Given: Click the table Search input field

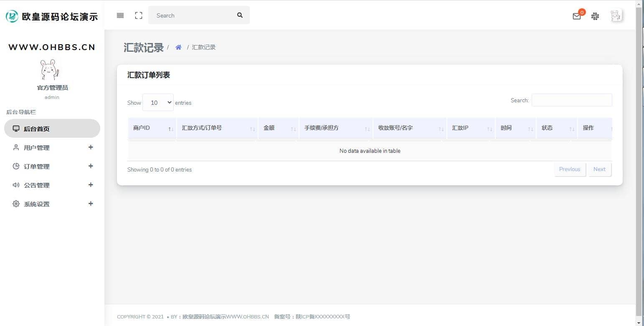Looking at the screenshot, I should [571, 100].
